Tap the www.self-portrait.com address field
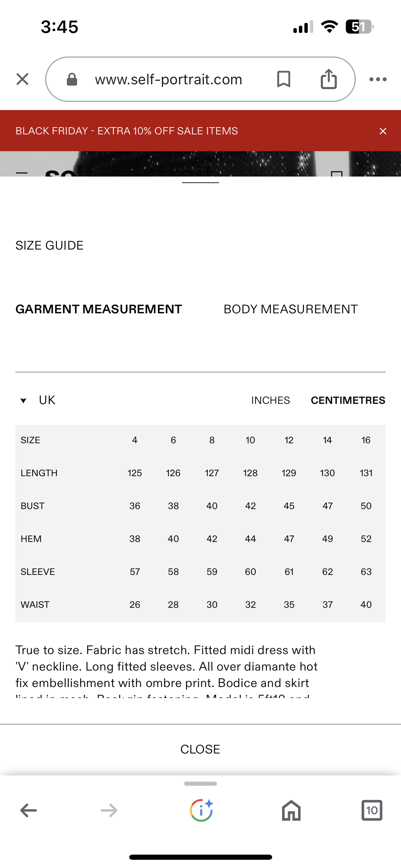401x868 pixels. [169, 80]
